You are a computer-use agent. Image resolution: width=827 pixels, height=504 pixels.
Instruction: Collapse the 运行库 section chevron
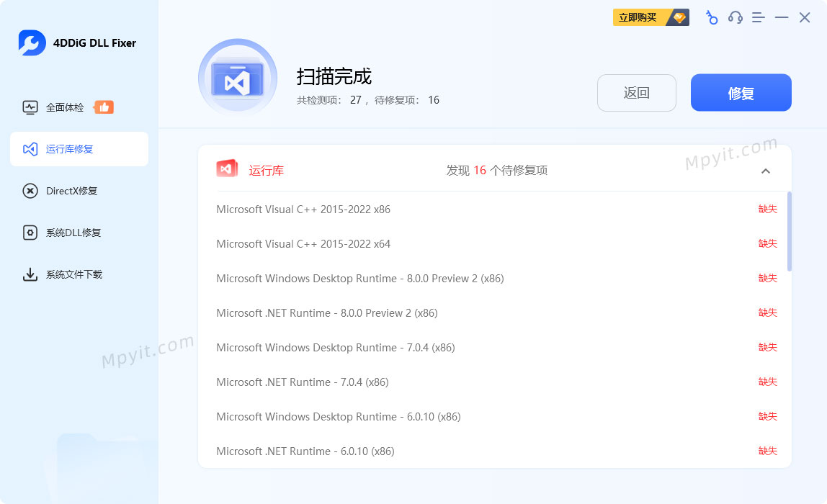coord(766,171)
